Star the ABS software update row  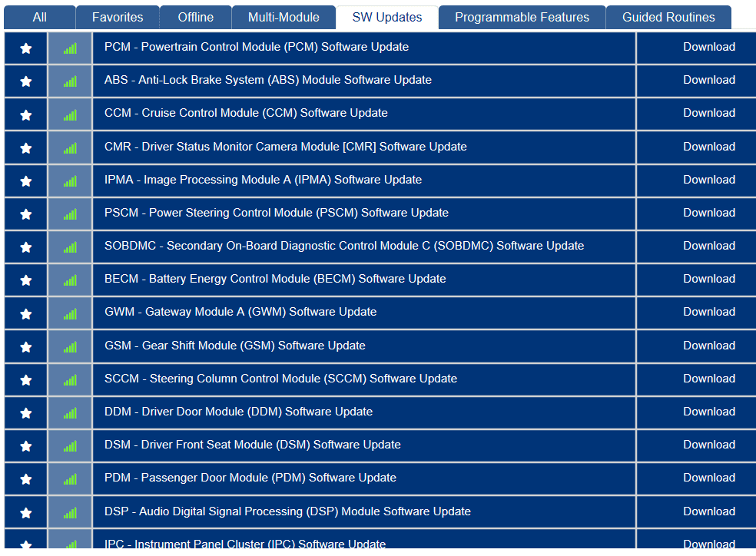(x=26, y=81)
